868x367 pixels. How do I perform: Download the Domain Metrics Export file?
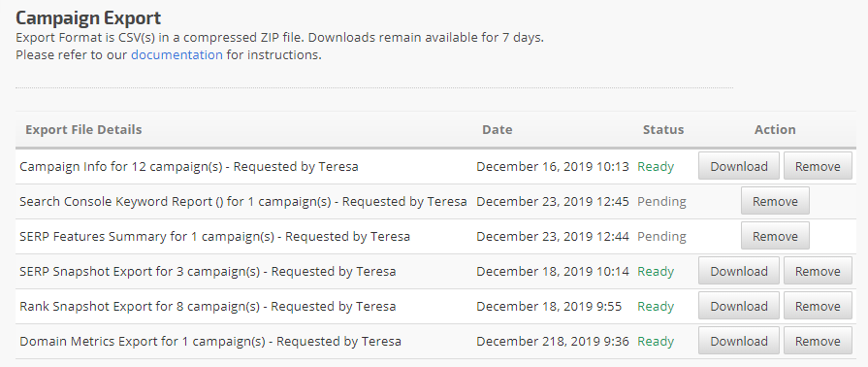tap(738, 341)
